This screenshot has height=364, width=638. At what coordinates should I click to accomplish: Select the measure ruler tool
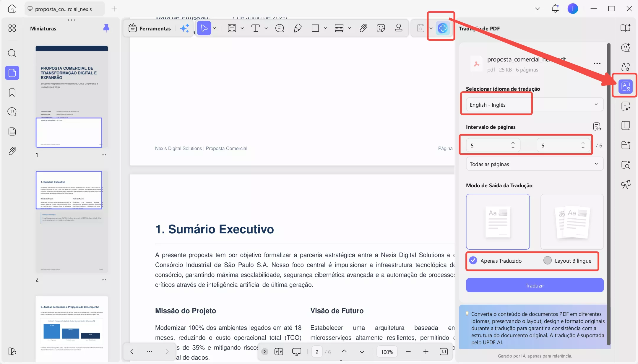click(x=339, y=28)
